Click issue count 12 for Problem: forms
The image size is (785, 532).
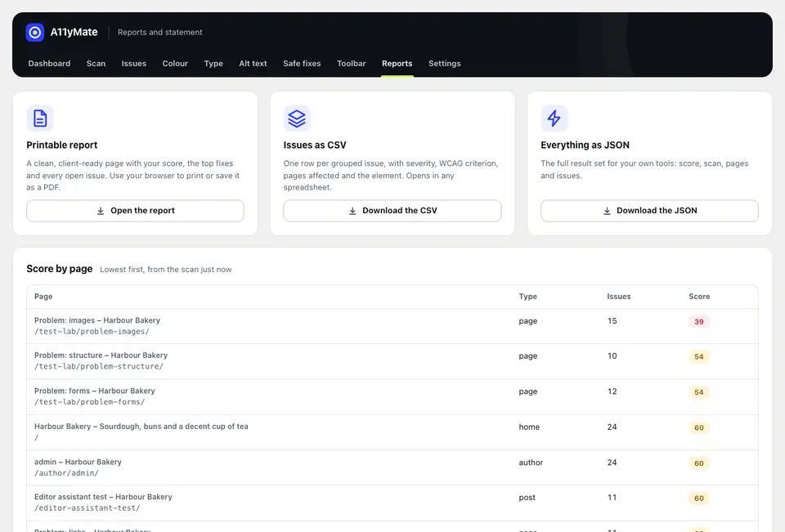click(x=612, y=391)
